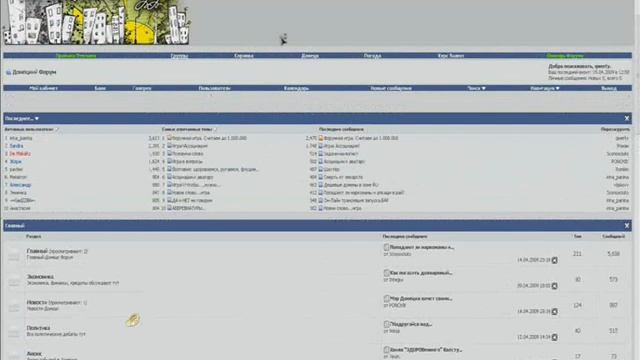
Task: Open the Политика forum section
Action: (x=38, y=328)
